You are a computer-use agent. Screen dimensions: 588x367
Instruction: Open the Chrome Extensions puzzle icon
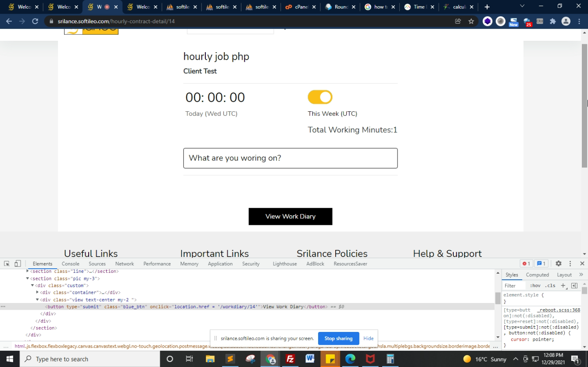(552, 21)
